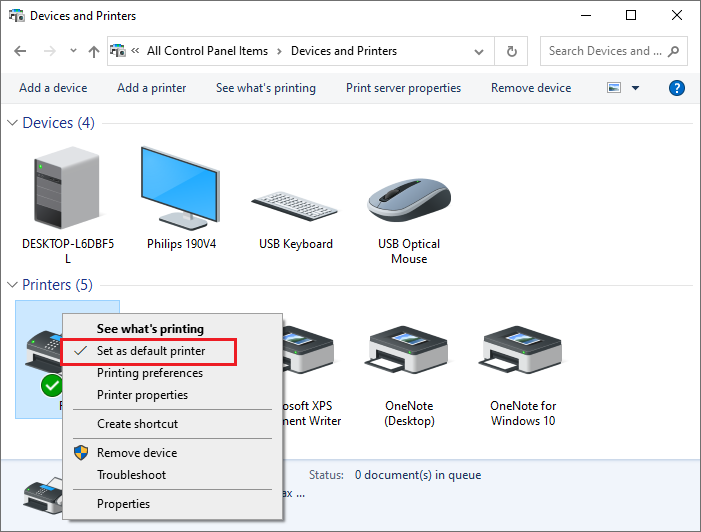Click the Search Devices and Printers field

pyautogui.click(x=604, y=51)
